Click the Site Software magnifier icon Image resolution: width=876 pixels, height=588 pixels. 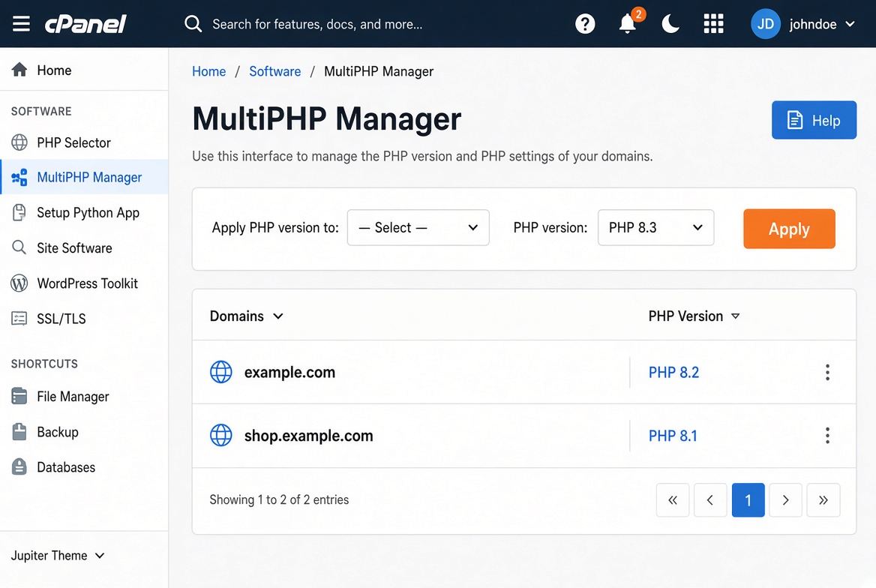(x=19, y=247)
